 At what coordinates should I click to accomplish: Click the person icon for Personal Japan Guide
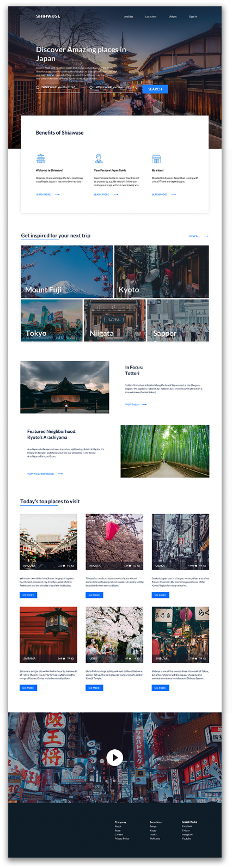99,158
